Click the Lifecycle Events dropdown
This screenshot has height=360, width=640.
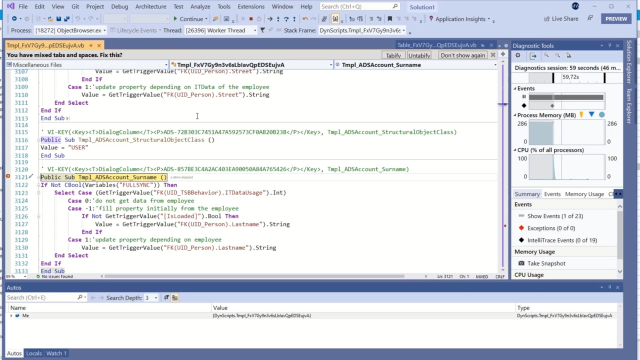(136, 30)
